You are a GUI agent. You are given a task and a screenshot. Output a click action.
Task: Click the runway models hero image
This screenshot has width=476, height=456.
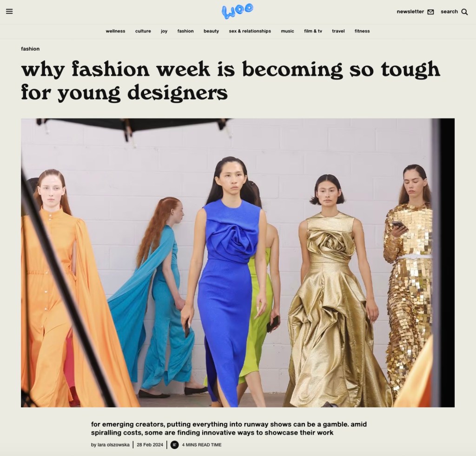[x=238, y=263]
